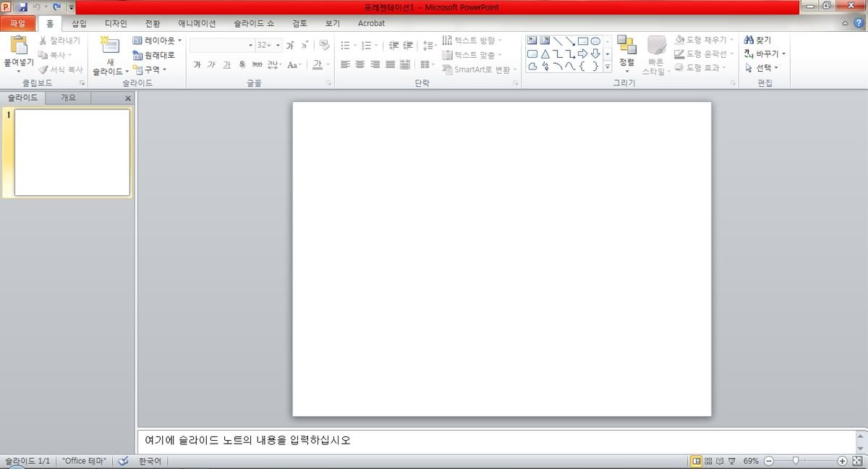This screenshot has width=868, height=469.
Task: Open the 전환 (Transitions) tab
Action: click(x=153, y=23)
